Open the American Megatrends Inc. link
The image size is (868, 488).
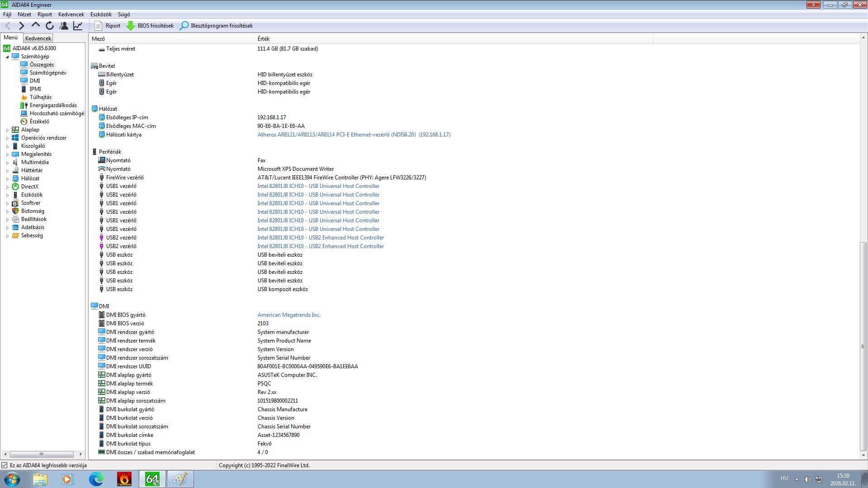pos(288,315)
